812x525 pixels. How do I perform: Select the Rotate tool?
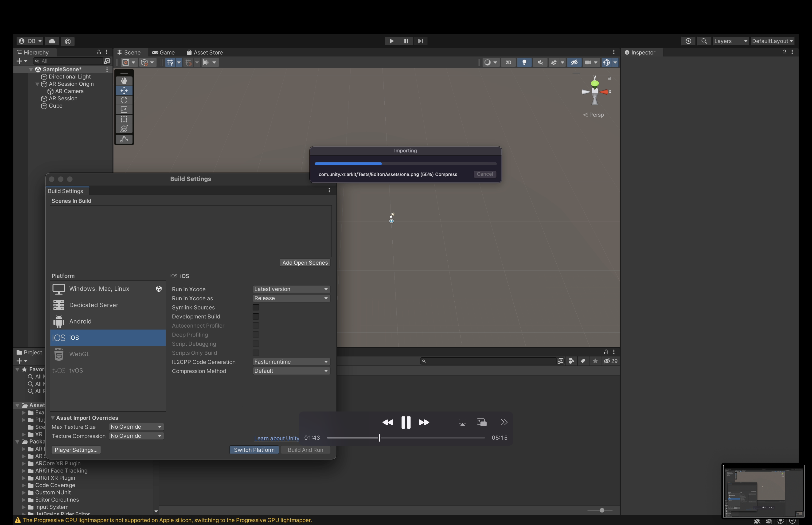(124, 100)
